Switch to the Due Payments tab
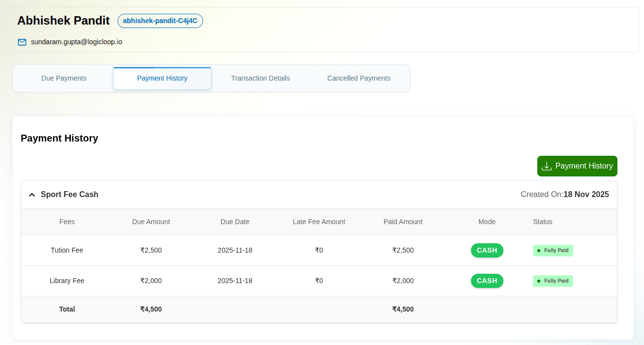Screen dimensions: 644x345 [x=64, y=78]
